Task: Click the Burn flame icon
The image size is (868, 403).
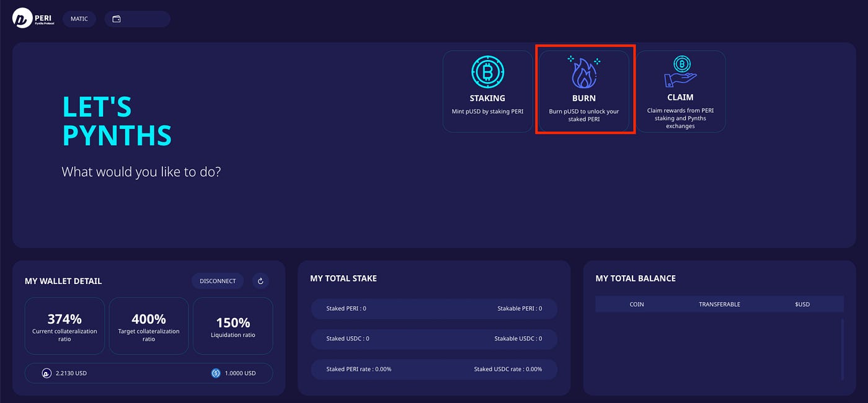Action: click(583, 73)
